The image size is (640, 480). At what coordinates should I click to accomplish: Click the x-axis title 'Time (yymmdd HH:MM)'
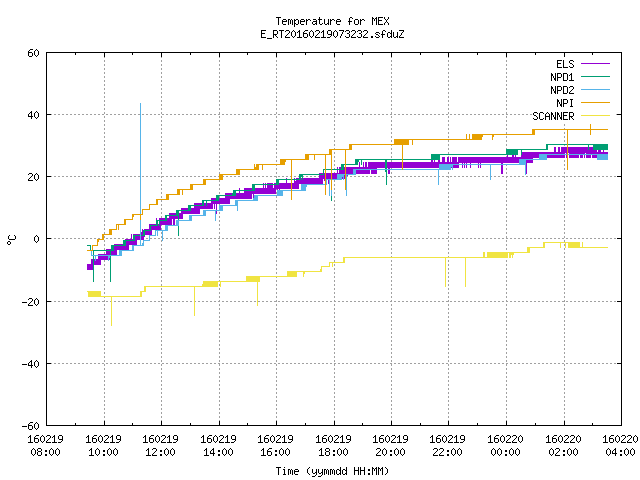pyautogui.click(x=332, y=471)
